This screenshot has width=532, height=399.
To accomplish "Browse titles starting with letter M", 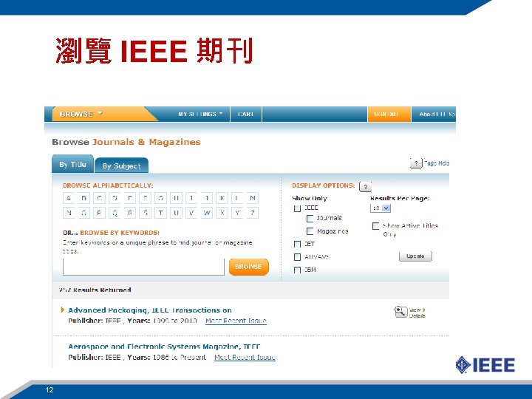I will coord(253,198).
